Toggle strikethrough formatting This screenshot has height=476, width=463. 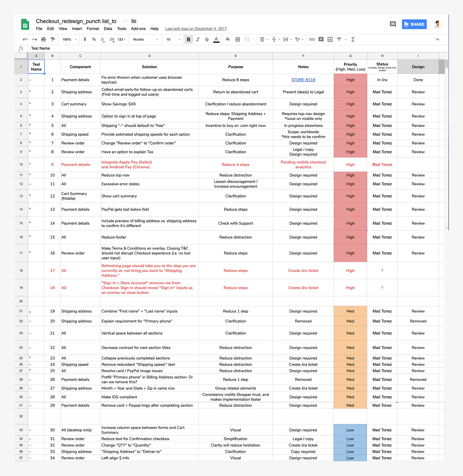[207, 39]
